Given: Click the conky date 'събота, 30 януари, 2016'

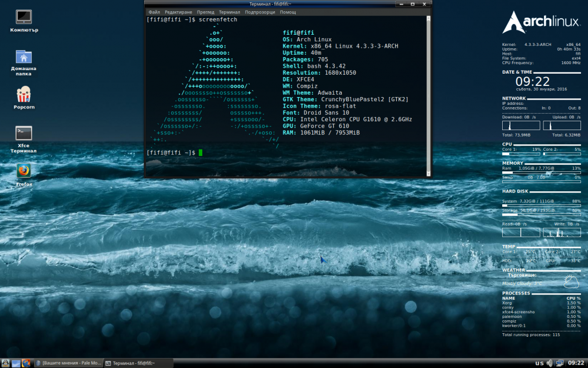Looking at the screenshot, I should 541,89.
